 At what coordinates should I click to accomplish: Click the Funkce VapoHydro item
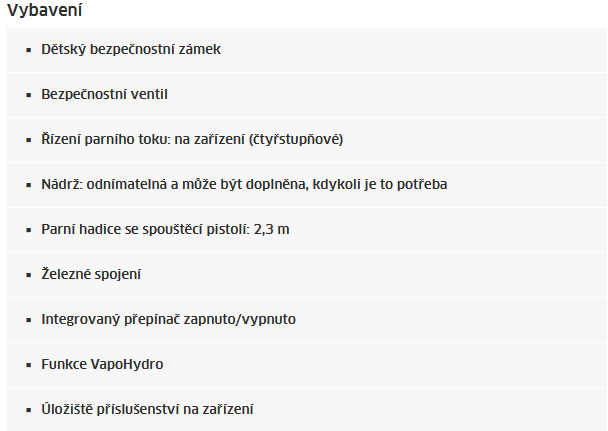click(102, 364)
